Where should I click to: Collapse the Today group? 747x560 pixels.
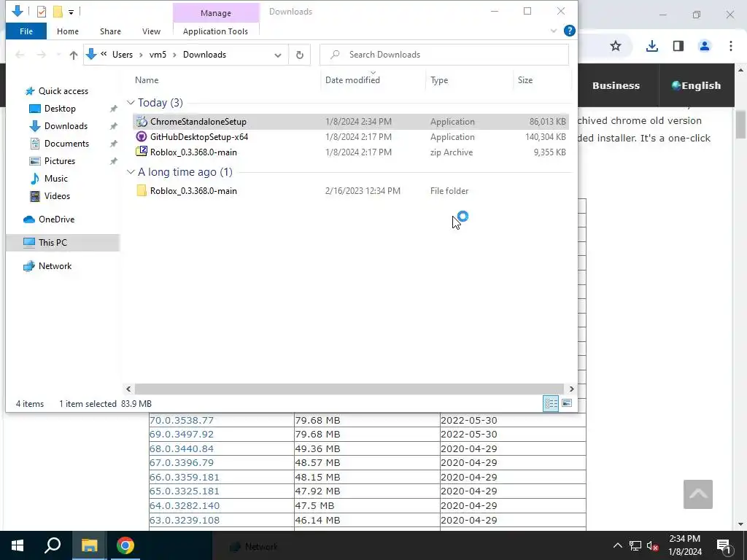[131, 102]
